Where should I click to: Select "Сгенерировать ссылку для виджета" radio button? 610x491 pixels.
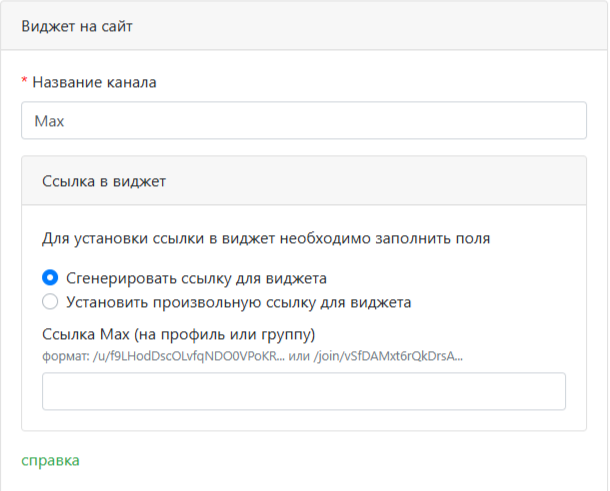50,278
